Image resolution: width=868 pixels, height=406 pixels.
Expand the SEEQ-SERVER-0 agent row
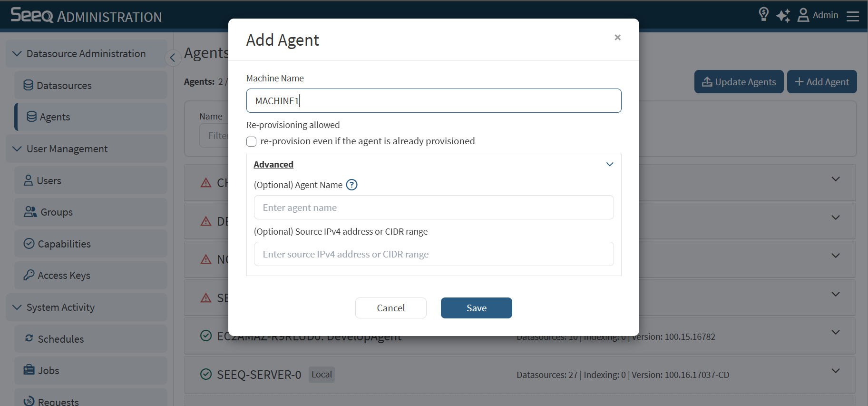(x=835, y=371)
